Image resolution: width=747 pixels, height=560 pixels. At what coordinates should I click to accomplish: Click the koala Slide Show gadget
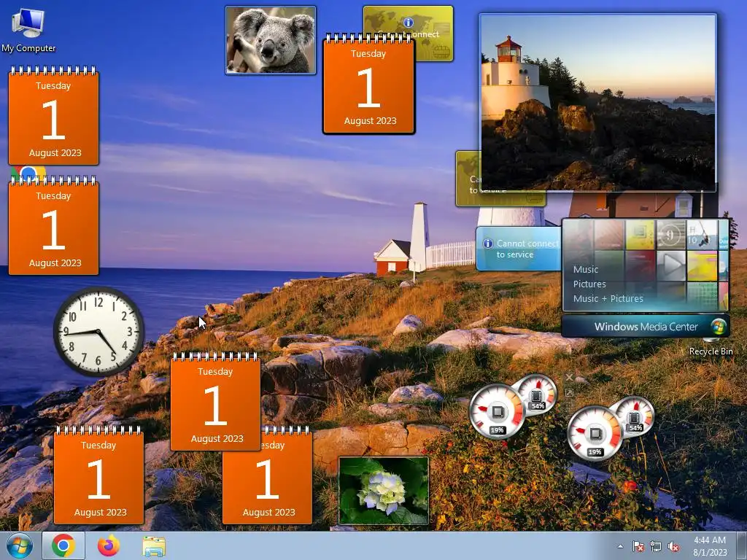click(x=271, y=40)
